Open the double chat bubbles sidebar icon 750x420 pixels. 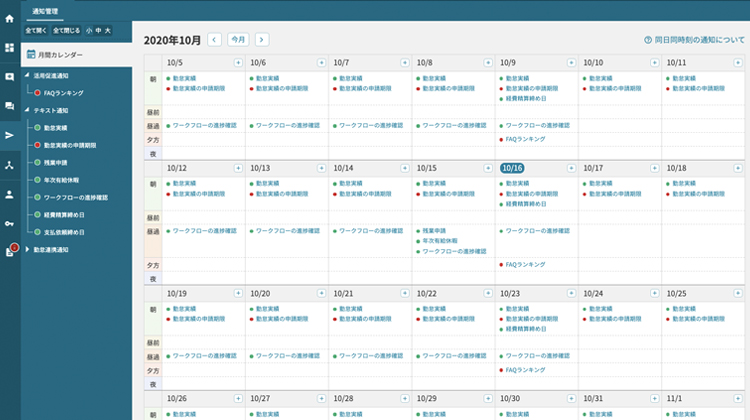click(10, 106)
